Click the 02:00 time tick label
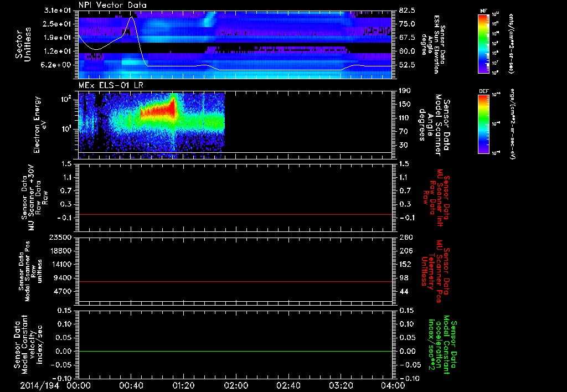Image resolution: width=567 pixels, height=392 pixels. coord(236,385)
